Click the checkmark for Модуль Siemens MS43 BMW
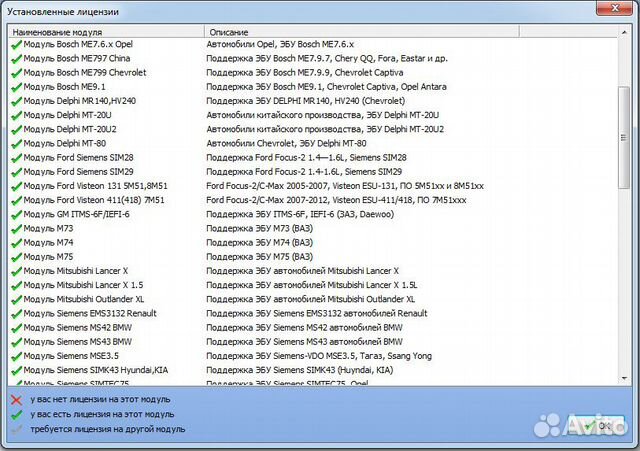The height and width of the screenshot is (451, 640). (16, 342)
